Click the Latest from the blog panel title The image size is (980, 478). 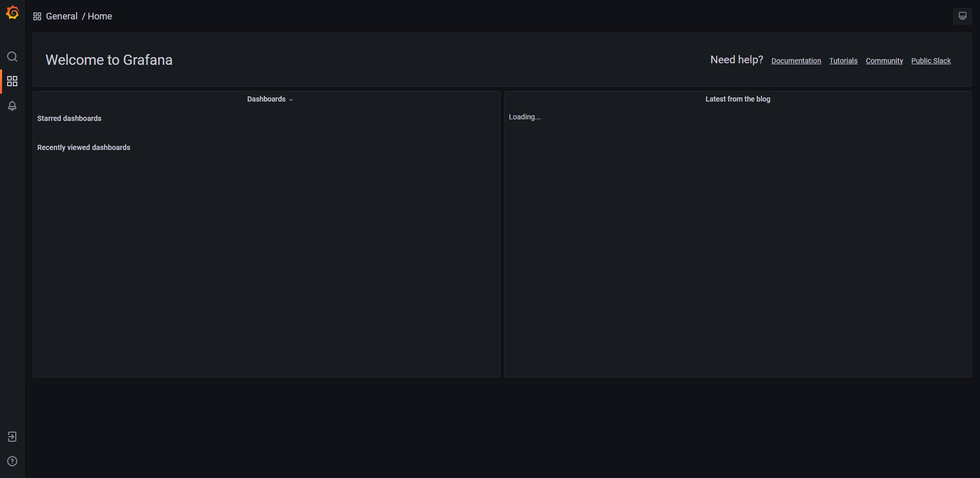coord(738,99)
